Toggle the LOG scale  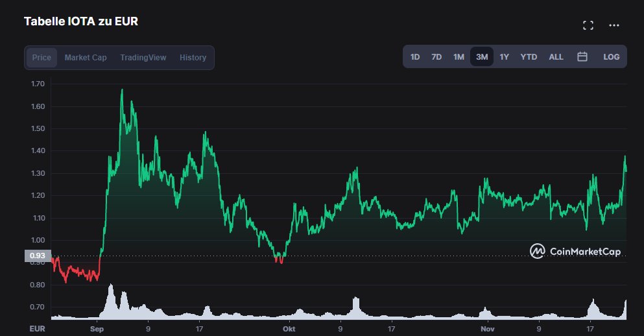click(611, 56)
